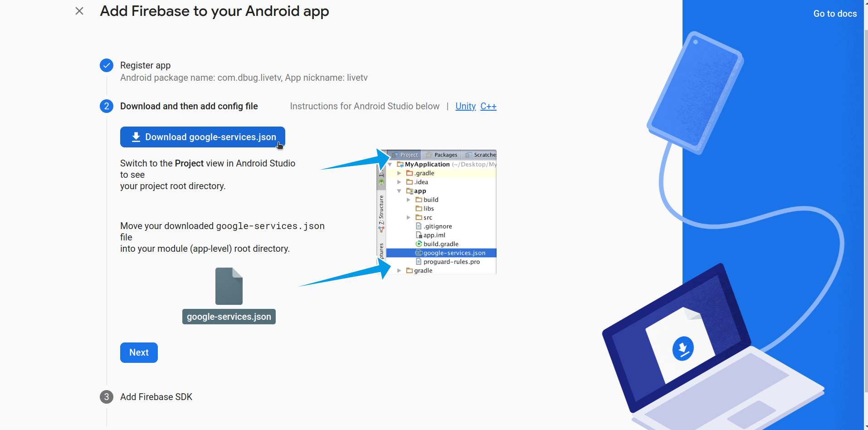This screenshot has width=868, height=430.
Task: Click the gray google-services.json file icon
Action: (x=229, y=286)
